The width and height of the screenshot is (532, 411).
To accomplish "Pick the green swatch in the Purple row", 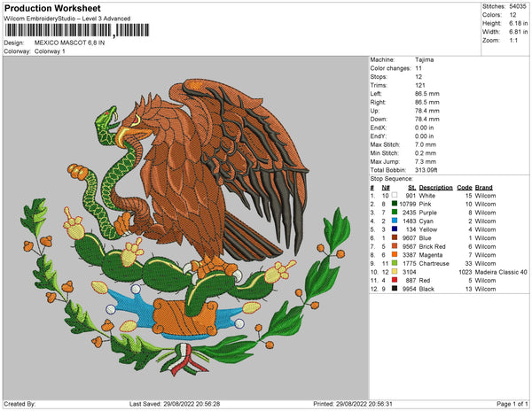I will coord(395,212).
